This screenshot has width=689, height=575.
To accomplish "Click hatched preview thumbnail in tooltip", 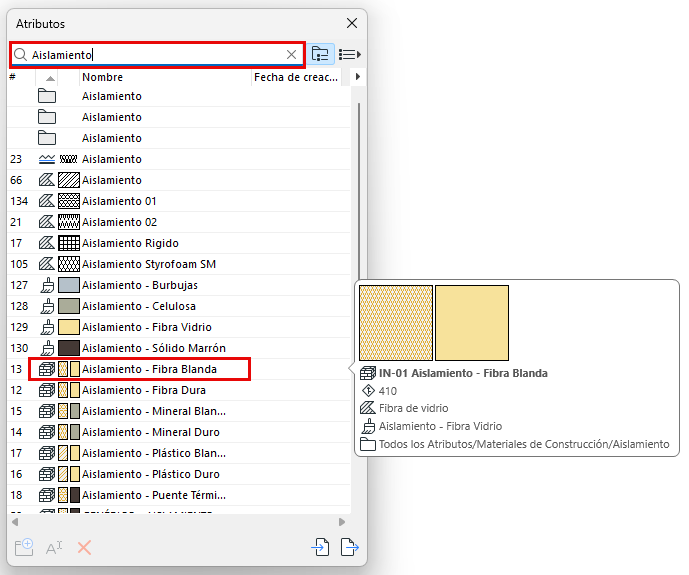I will point(396,323).
